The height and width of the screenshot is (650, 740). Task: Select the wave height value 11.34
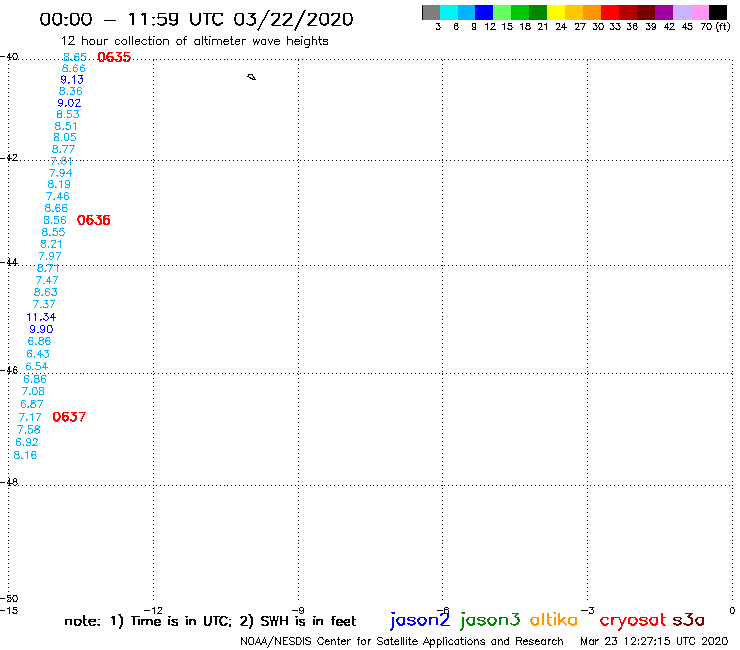click(41, 317)
